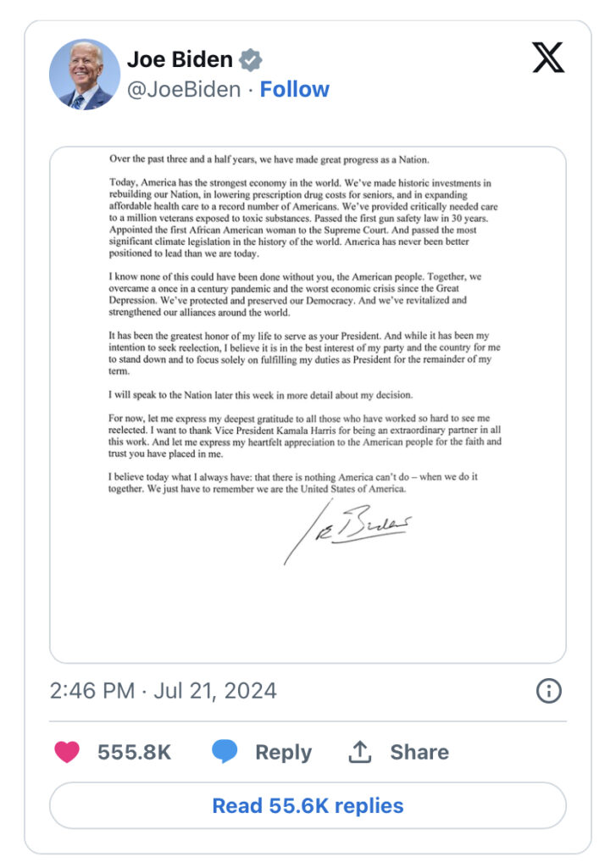
Task: Open the tweet info circle icon
Action: 549,691
